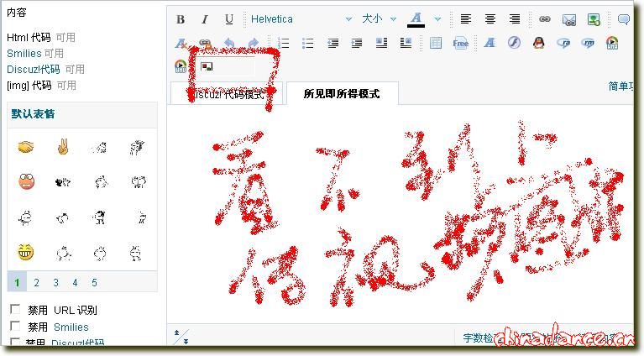
Task: Center align the text
Action: (x=490, y=18)
